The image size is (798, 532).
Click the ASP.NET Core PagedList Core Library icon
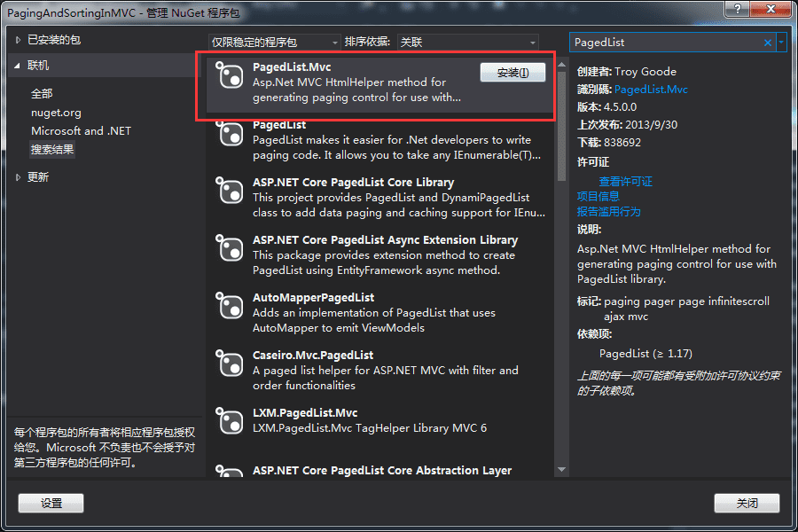tap(230, 191)
